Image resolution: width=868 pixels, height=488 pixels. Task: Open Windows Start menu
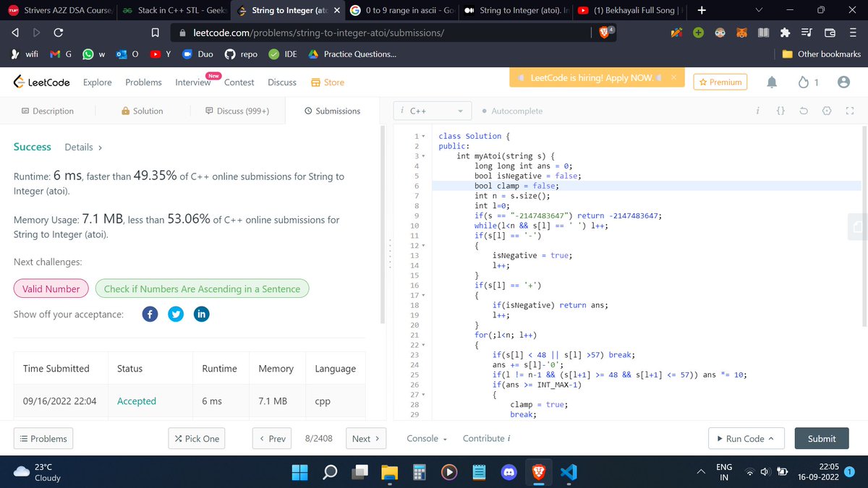299,472
